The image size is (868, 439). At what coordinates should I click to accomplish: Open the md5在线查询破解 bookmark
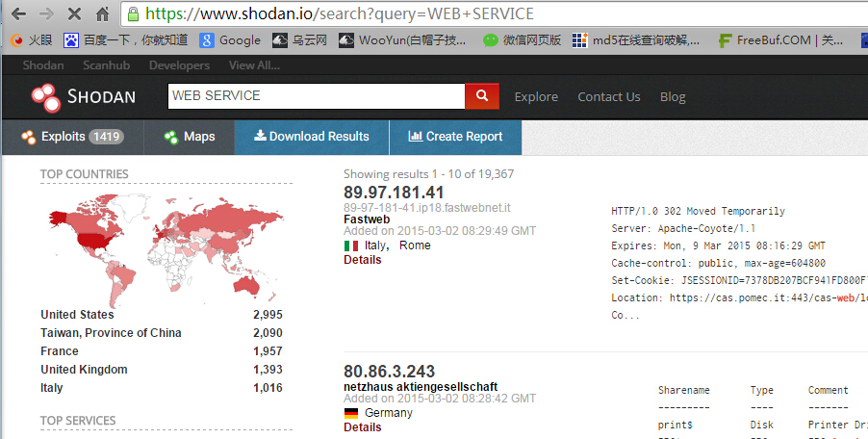[635, 40]
